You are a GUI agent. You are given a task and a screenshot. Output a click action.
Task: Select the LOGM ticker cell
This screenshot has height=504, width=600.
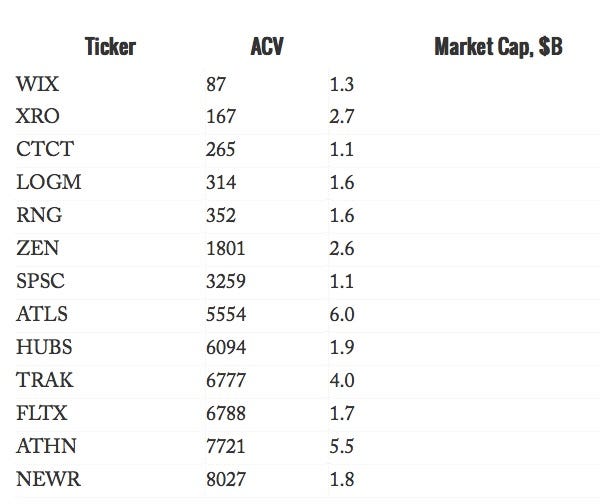coord(48,183)
